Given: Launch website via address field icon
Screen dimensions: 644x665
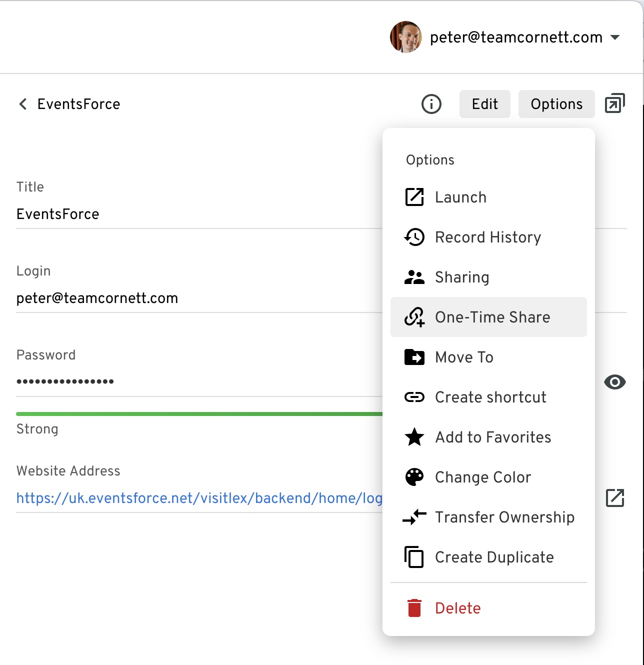Looking at the screenshot, I should point(615,498).
